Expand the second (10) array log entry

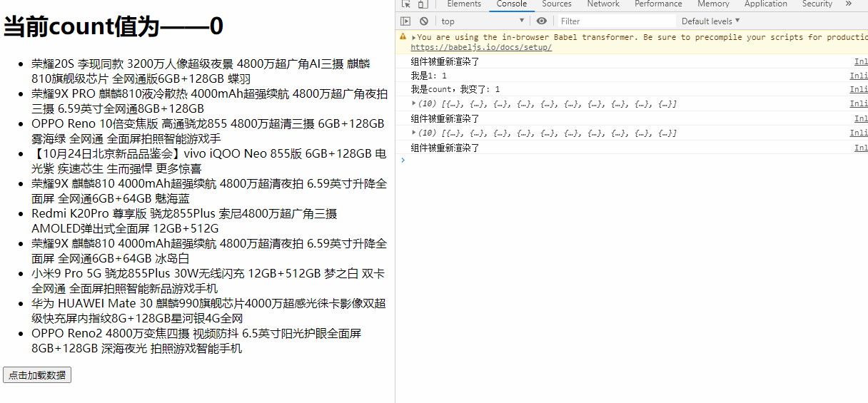coord(414,133)
